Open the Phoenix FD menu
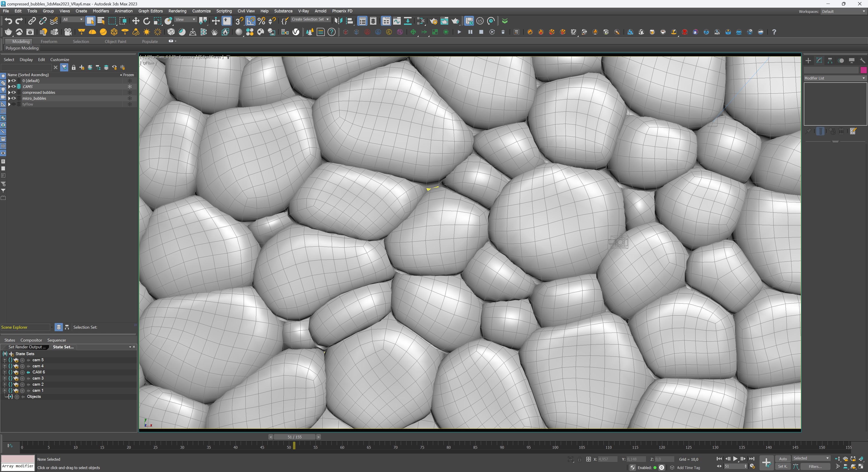 click(342, 11)
